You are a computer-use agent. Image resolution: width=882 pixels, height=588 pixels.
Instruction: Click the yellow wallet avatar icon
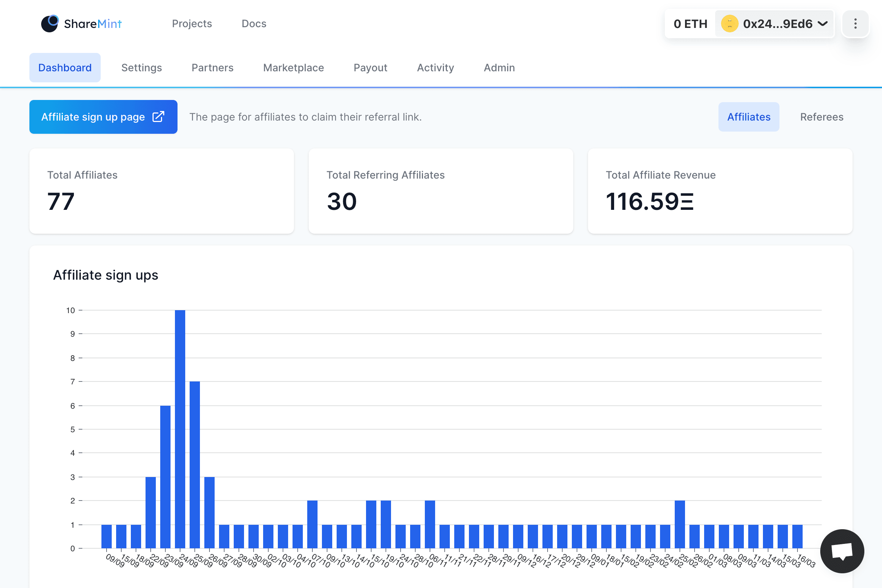coord(729,24)
